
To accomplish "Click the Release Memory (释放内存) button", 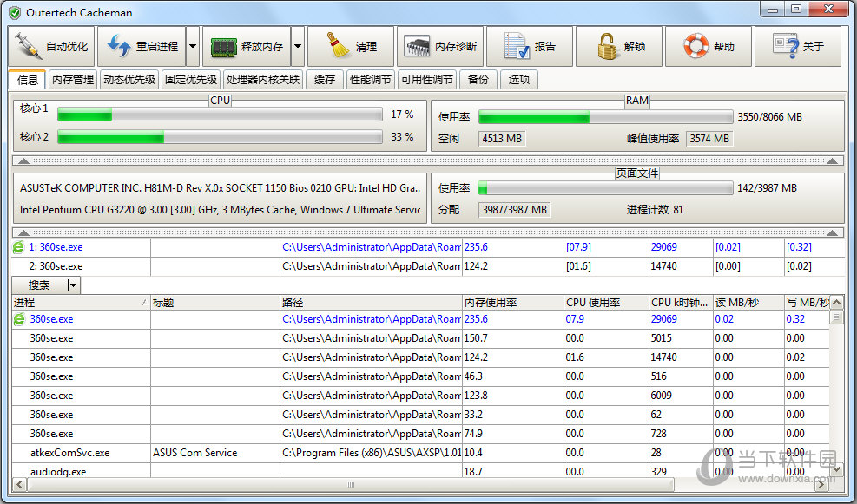I will tap(247, 47).
